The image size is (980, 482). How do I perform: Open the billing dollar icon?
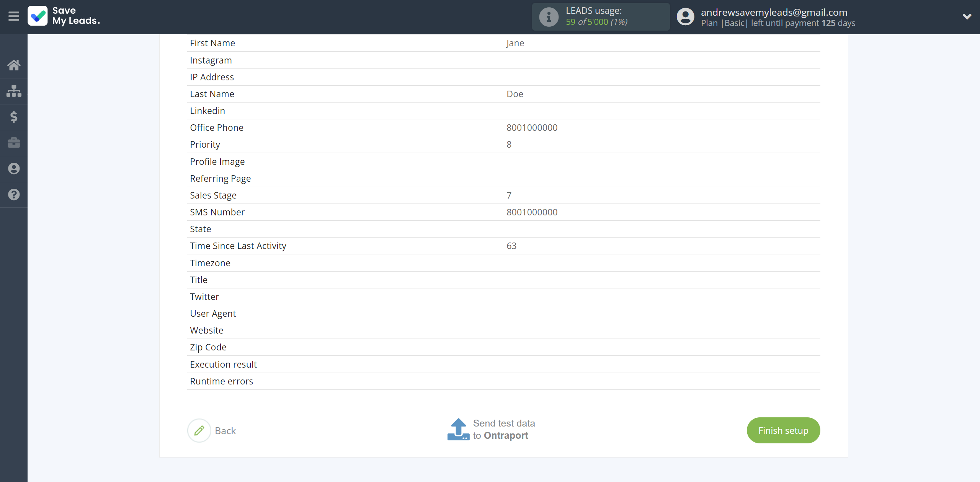[x=14, y=117]
